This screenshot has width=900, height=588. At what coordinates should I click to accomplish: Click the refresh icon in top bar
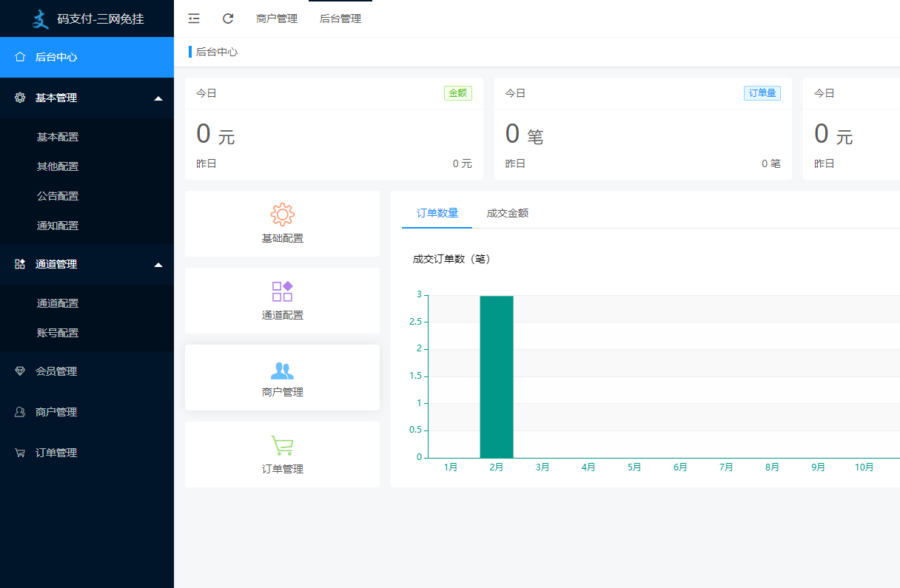pyautogui.click(x=228, y=18)
